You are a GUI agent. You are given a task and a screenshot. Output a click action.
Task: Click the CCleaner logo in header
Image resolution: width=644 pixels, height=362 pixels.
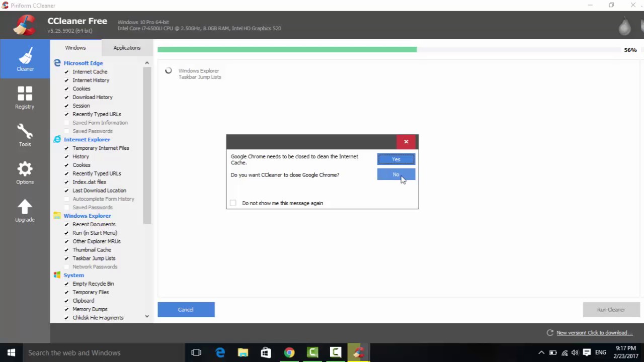point(24,25)
